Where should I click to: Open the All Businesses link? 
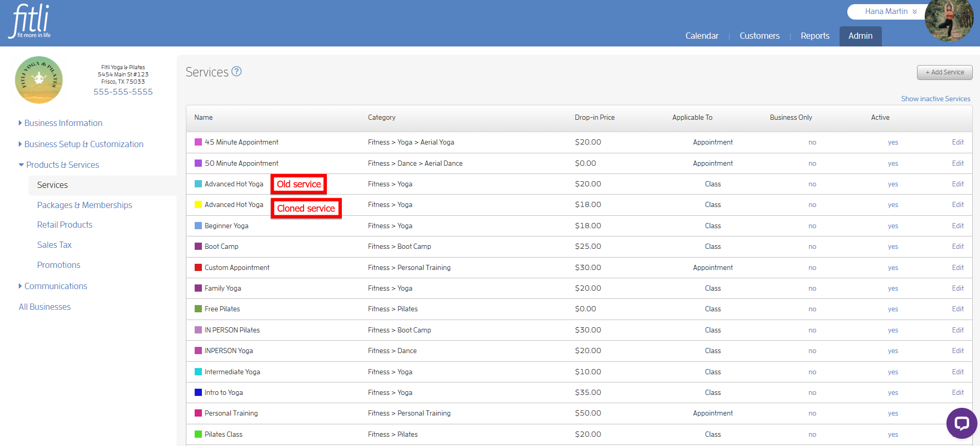[x=44, y=307]
